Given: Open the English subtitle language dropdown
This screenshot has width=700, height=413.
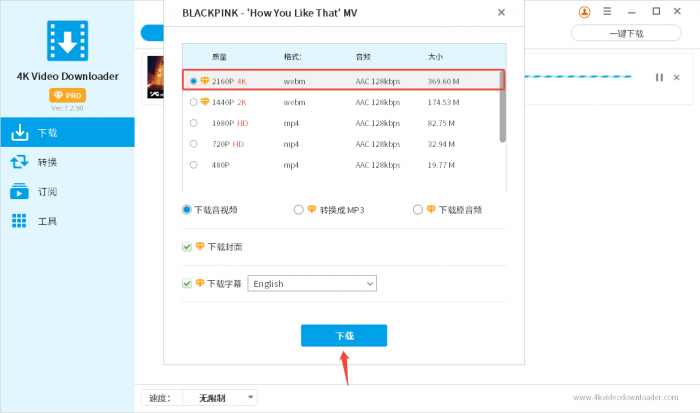Looking at the screenshot, I should tap(312, 283).
